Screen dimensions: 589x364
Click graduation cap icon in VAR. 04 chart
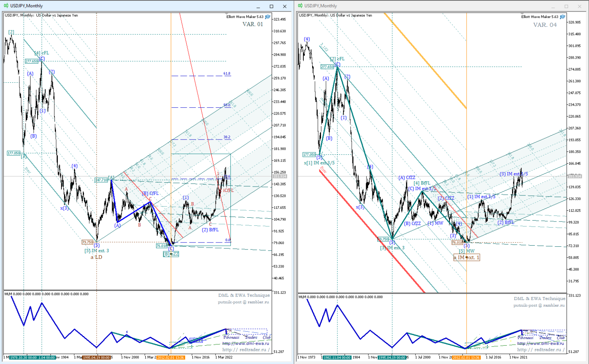(x=563, y=17)
